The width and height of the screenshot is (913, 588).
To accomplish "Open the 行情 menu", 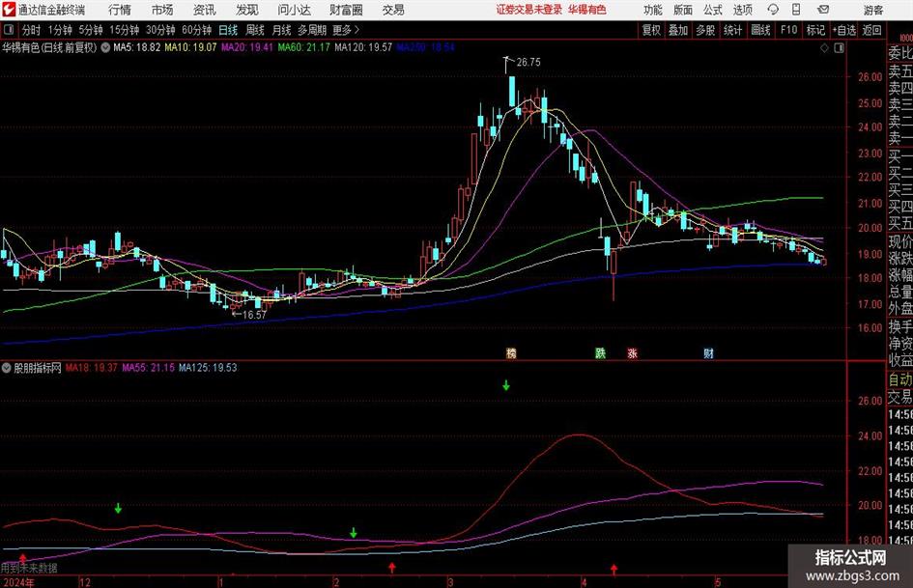I will tap(120, 10).
